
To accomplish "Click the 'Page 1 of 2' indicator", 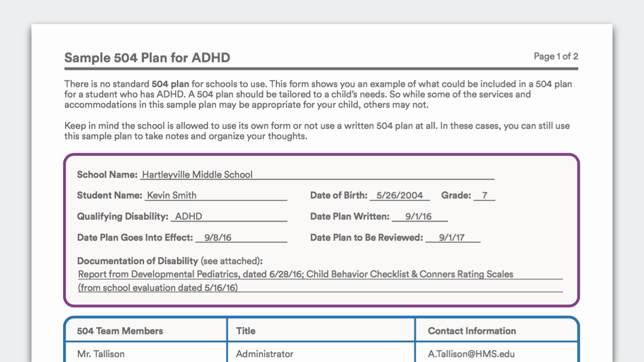I will pos(556,56).
